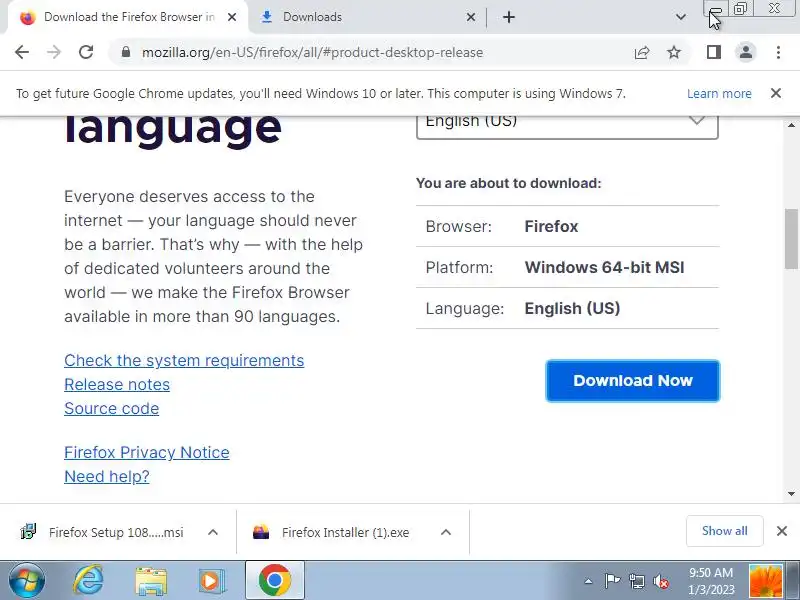Open the Chrome profile avatar
This screenshot has height=600, width=800.
(745, 52)
